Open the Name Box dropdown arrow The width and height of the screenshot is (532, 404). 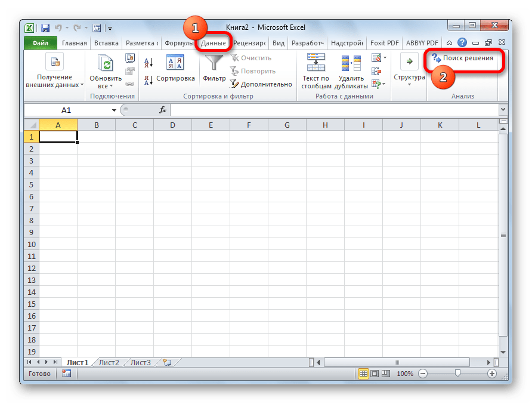[114, 110]
